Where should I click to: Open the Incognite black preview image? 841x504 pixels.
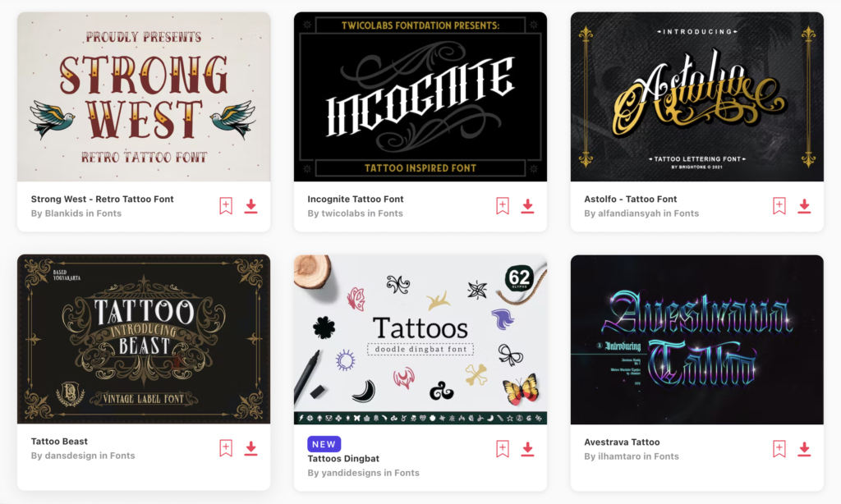[420, 97]
